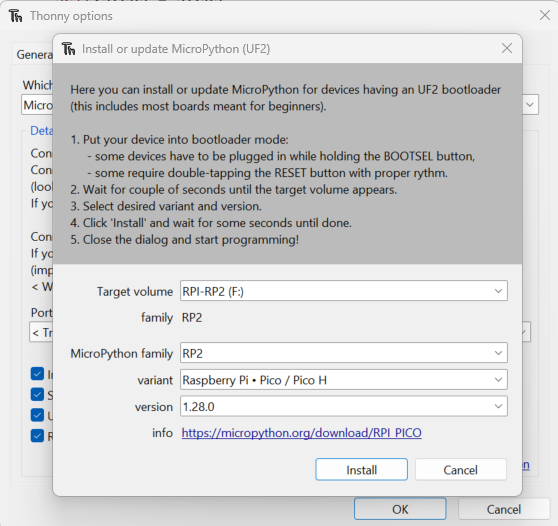The width and height of the screenshot is (558, 526).
Task: Uncheck the third checkbox in the options panel
Action: 37,415
